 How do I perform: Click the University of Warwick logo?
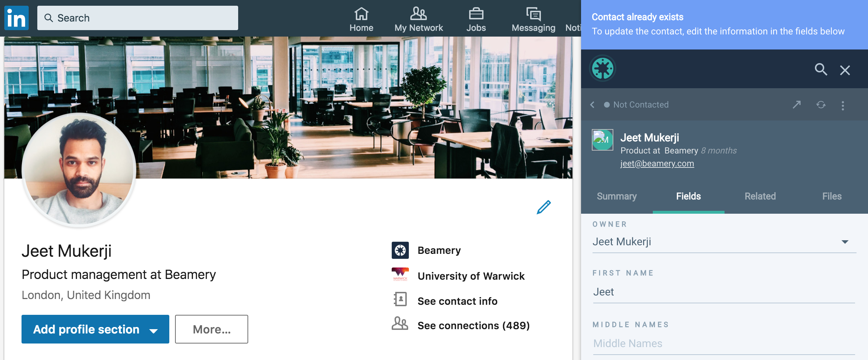click(x=400, y=275)
